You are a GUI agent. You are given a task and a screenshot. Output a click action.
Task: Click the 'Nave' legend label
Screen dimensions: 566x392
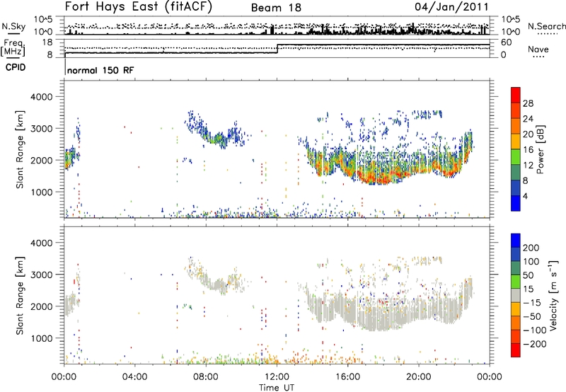538,50
